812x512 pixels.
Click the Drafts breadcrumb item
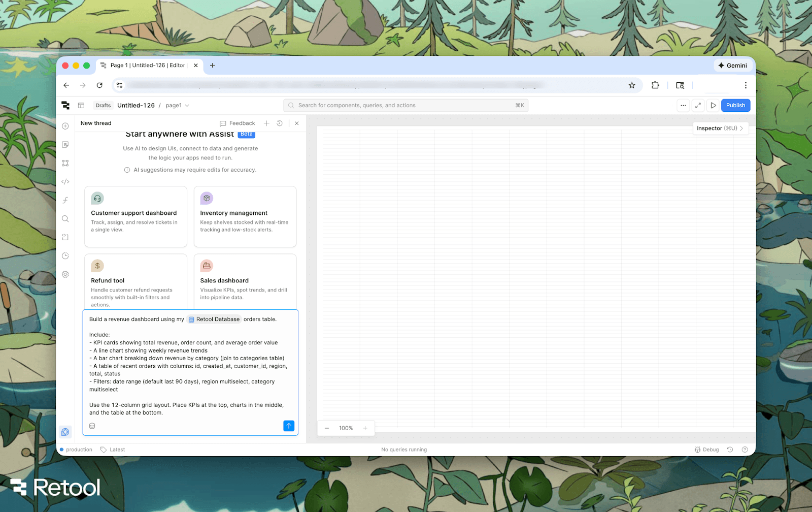[103, 105]
